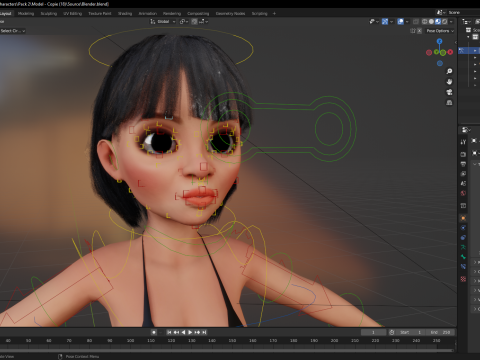480x360 pixels.
Task: Open the scene browse icon dropdown
Action: [x=441, y=12]
